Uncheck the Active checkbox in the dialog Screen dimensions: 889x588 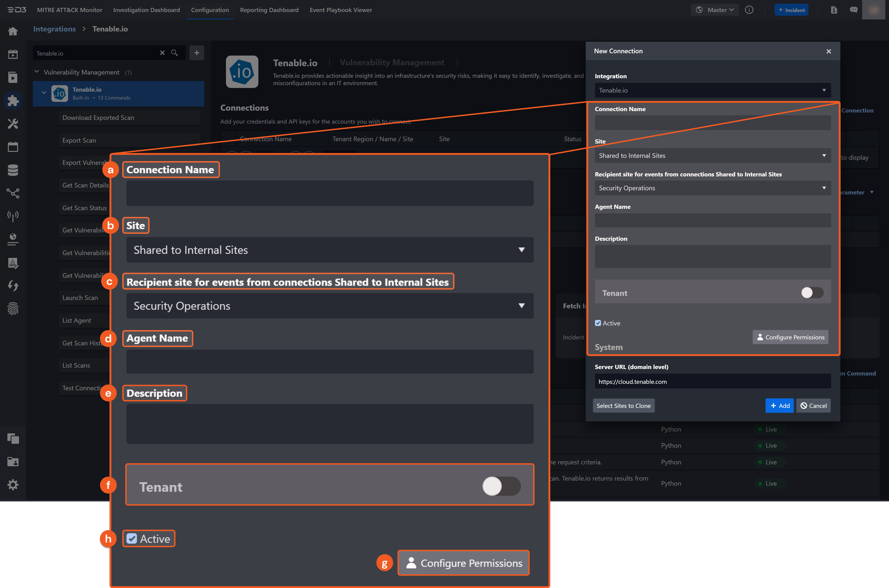coord(598,323)
